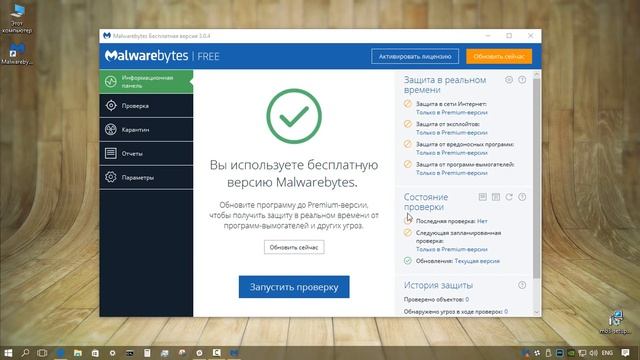The width and height of the screenshot is (640, 360).
Task: Open Task View in taskbar
Action: click(x=42, y=353)
